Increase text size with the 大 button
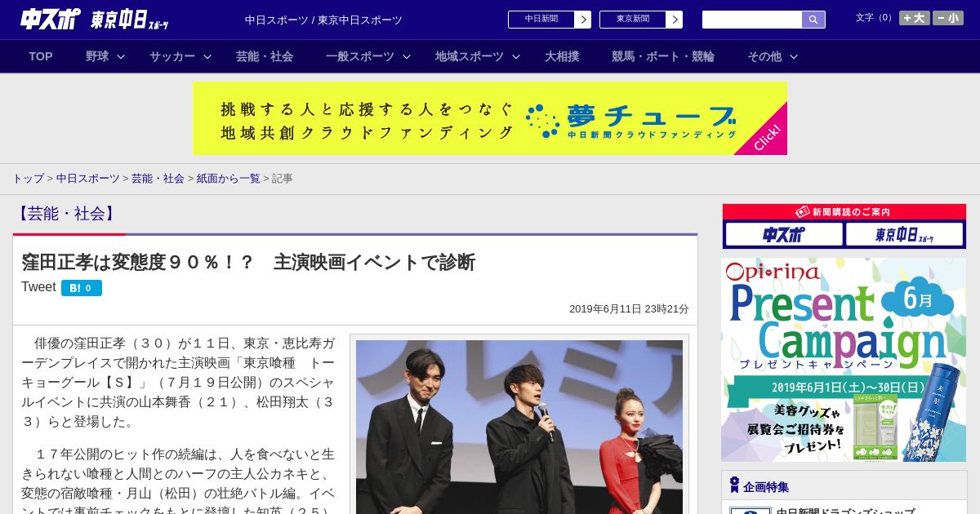Viewport: 980px width, 514px height. coord(914,18)
